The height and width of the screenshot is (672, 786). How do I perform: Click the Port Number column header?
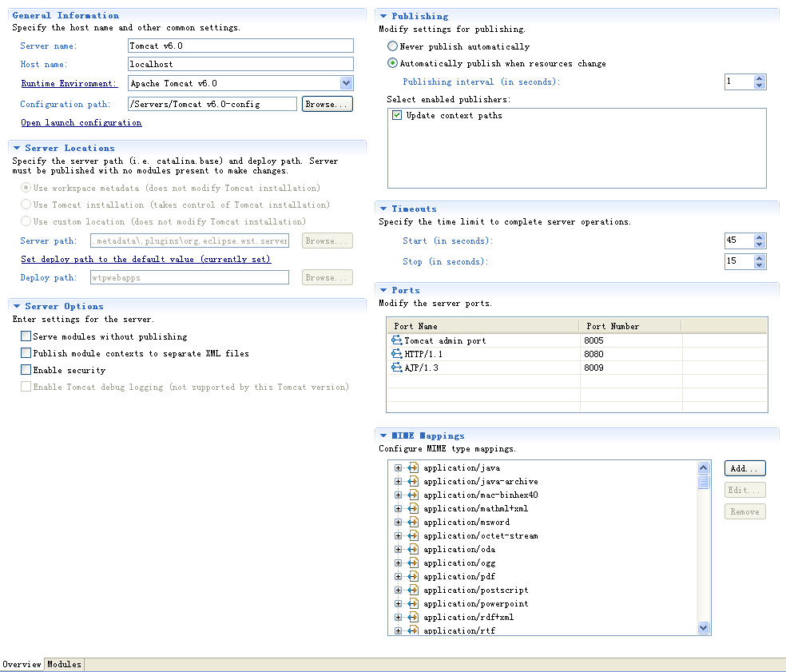(630, 326)
